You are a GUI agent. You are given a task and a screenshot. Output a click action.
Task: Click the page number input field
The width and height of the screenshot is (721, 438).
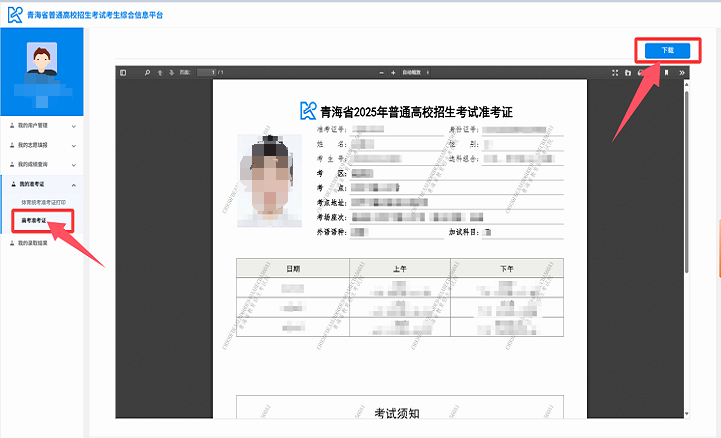(206, 73)
